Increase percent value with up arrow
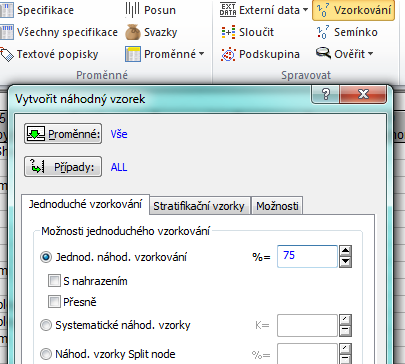The image size is (405, 364). (345, 251)
